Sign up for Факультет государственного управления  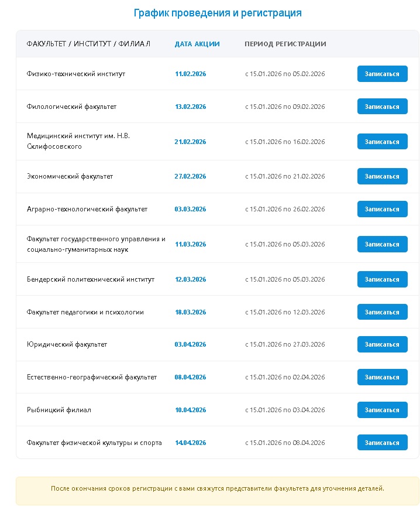click(x=383, y=244)
